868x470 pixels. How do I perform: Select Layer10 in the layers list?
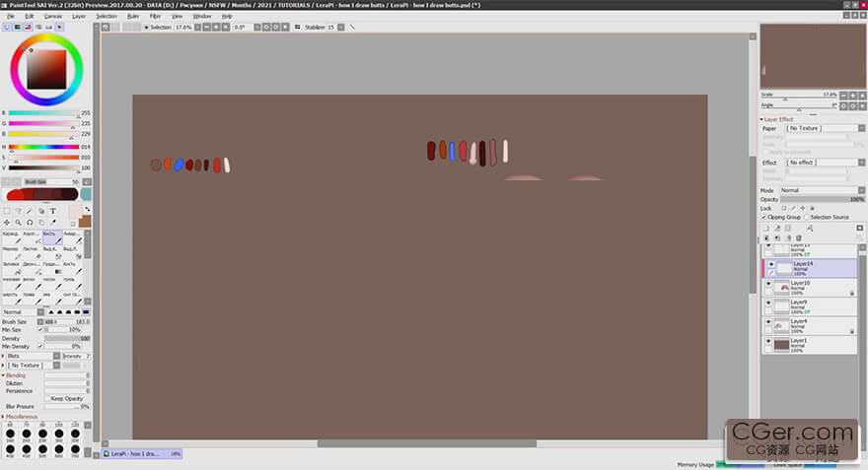807,287
